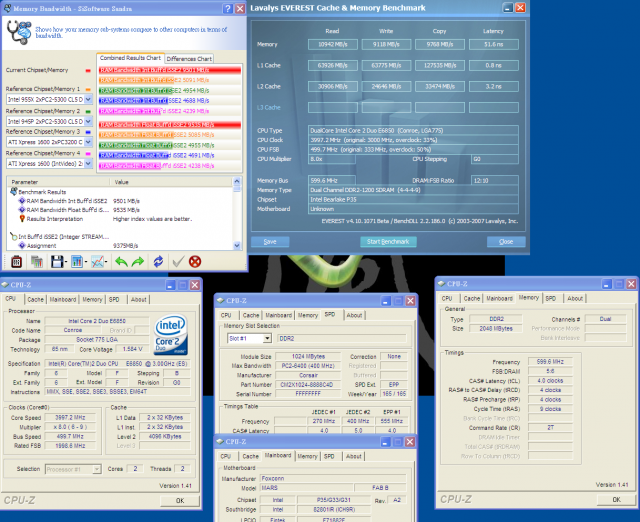Click the Close button in EVEREST

[506, 242]
